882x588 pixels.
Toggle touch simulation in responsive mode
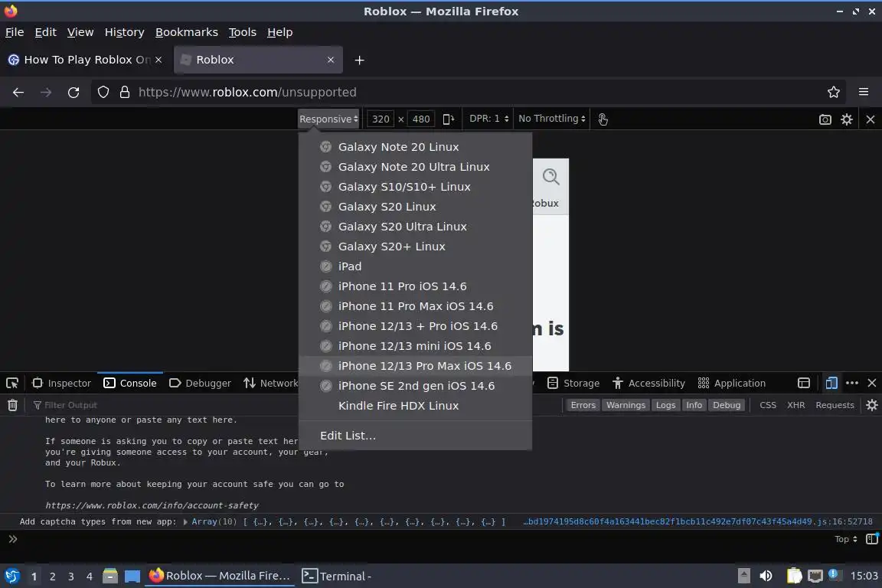point(603,119)
